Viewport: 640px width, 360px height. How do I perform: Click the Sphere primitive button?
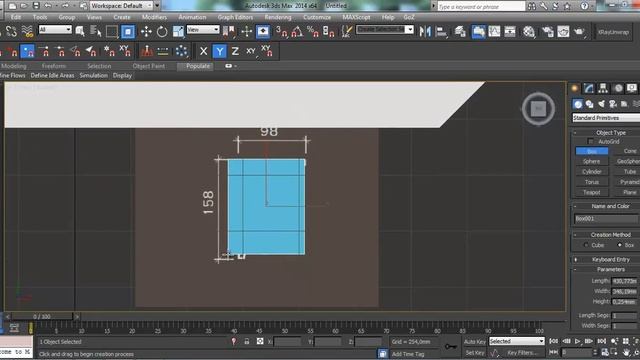591,161
